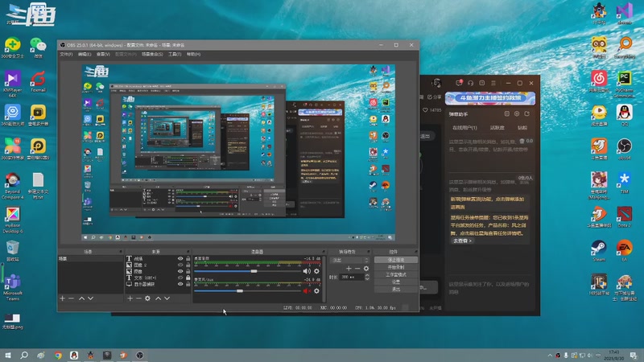The height and width of the screenshot is (362, 644).
Task: Open the Steam desktop shortcut
Action: [599, 251]
